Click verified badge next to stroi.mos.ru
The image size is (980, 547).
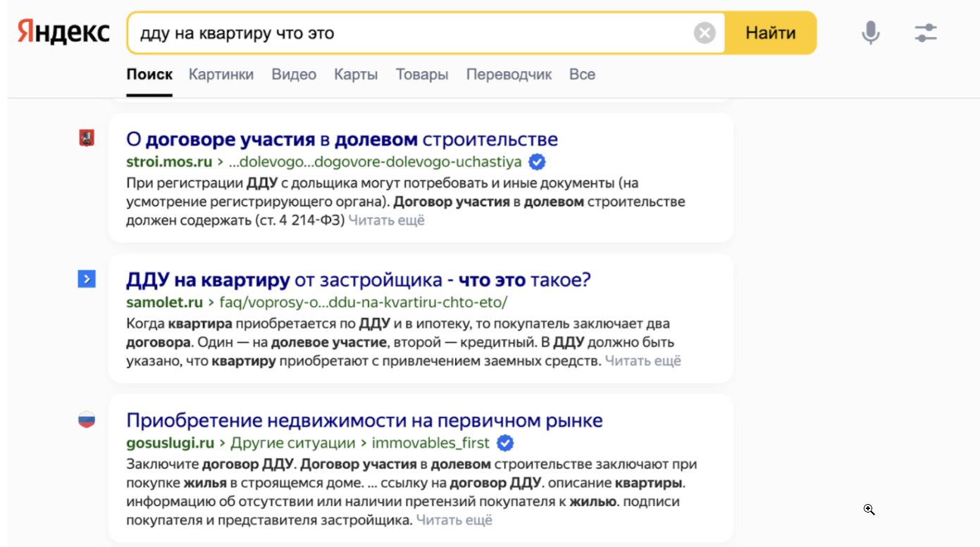537,162
